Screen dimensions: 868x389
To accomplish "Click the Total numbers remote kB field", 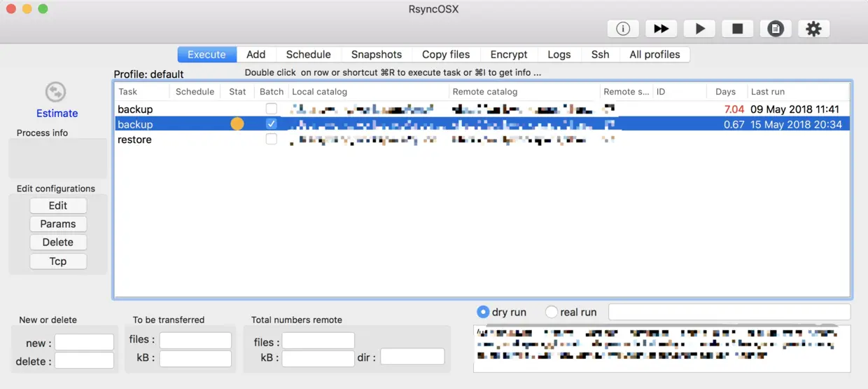I will [318, 359].
